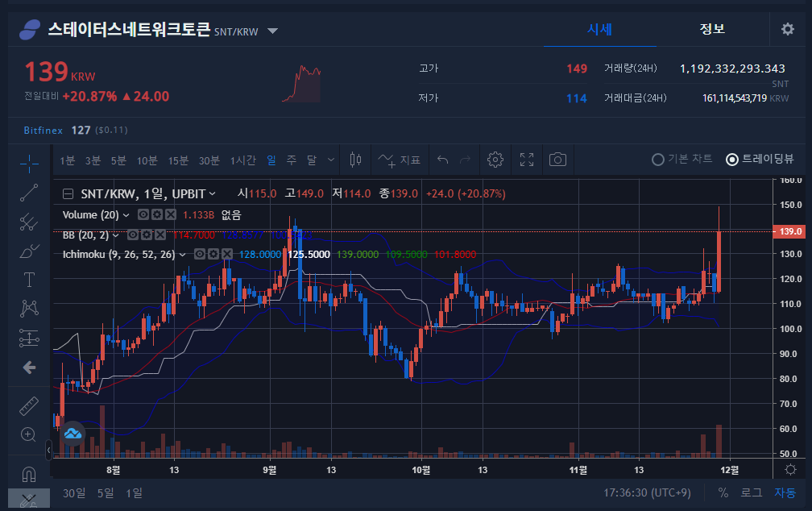The width and height of the screenshot is (812, 511).
Task: Open settings gear at top right
Action: (x=788, y=29)
